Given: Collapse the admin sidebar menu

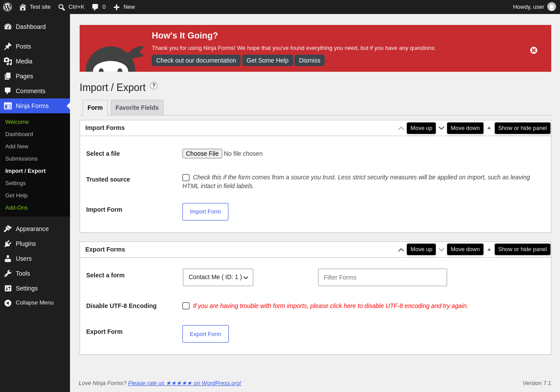Looking at the screenshot, I should click(x=35, y=303).
